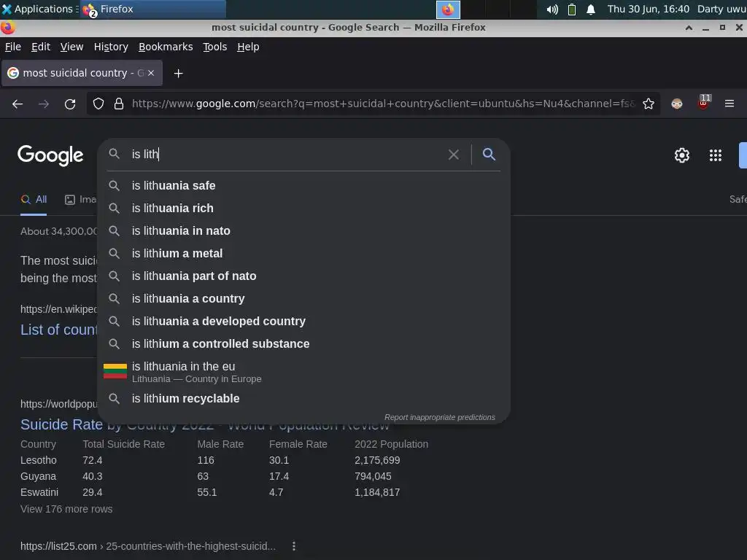Choose suggestion 'is lithuania in nato'
This screenshot has width=747, height=560.
[303, 231]
